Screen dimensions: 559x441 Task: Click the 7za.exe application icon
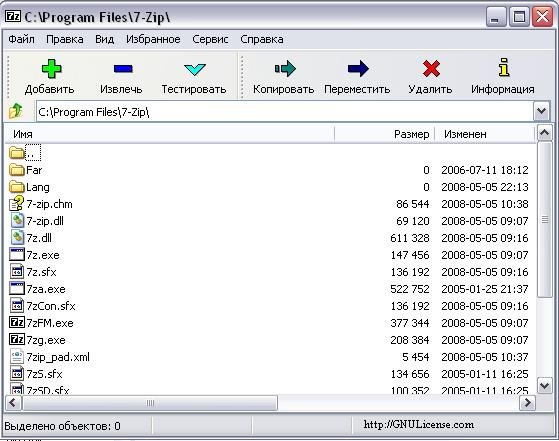coord(17,288)
